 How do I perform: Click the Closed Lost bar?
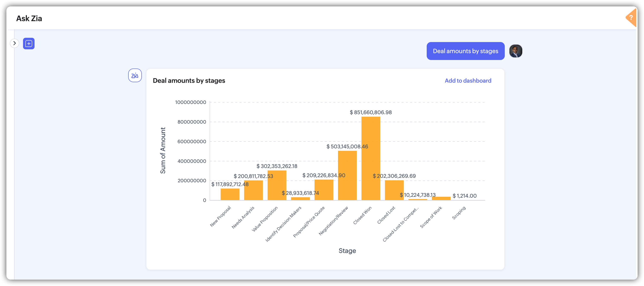pos(394,191)
